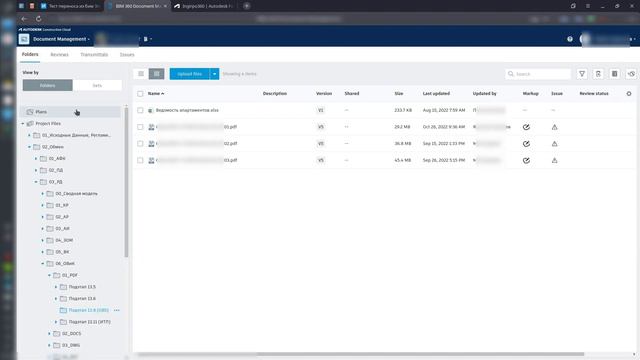
Task: Click issue warning icon in 02.pdf row
Action: 554,144
